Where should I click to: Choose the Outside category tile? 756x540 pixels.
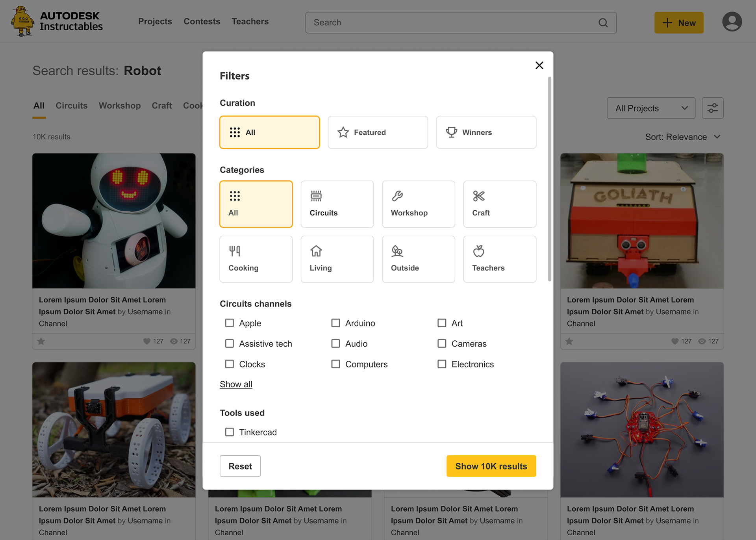click(x=419, y=259)
